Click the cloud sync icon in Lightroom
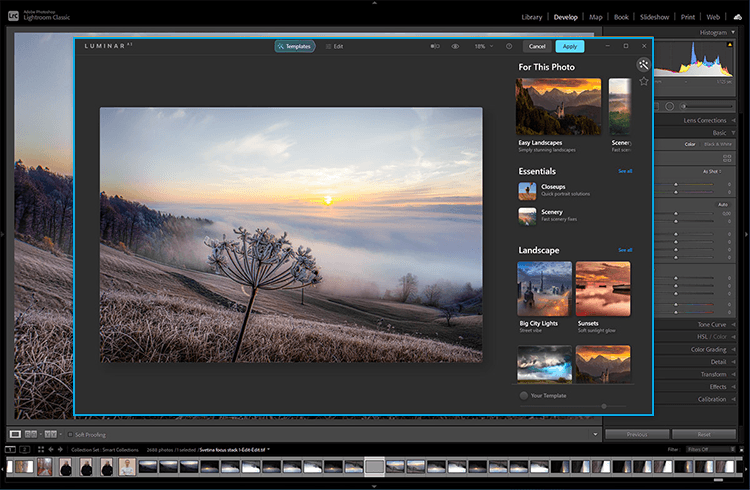The width and height of the screenshot is (750, 490). point(738,17)
